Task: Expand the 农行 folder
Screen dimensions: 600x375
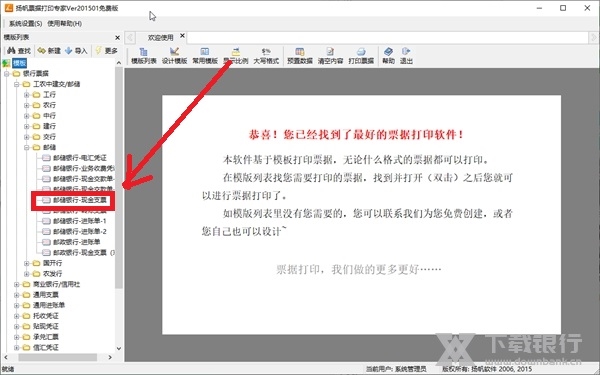Action: [x=26, y=105]
